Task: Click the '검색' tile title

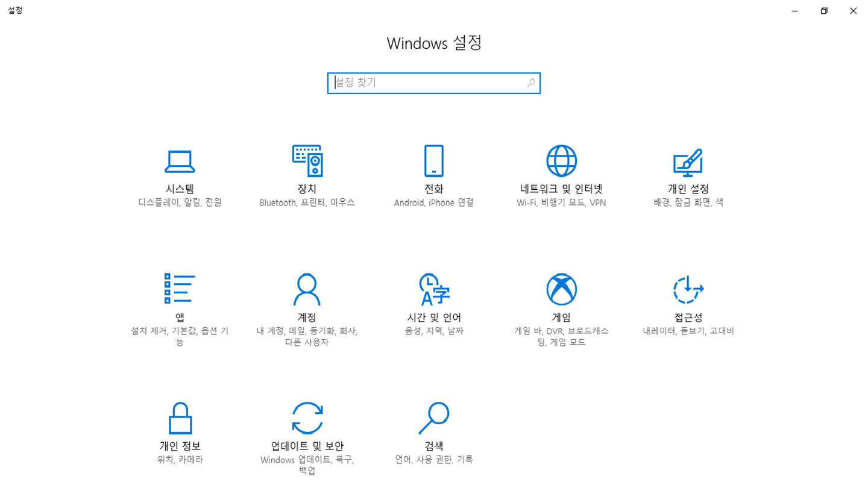Action: [434, 446]
